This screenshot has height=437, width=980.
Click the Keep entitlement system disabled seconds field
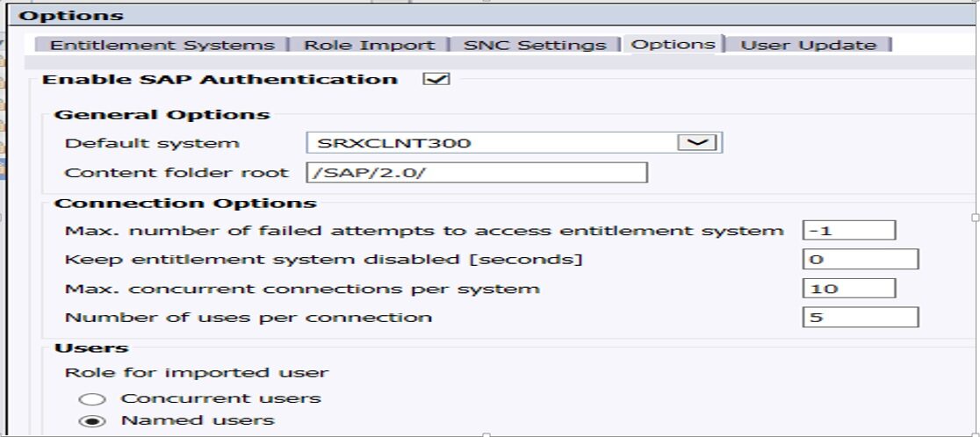pos(860,260)
